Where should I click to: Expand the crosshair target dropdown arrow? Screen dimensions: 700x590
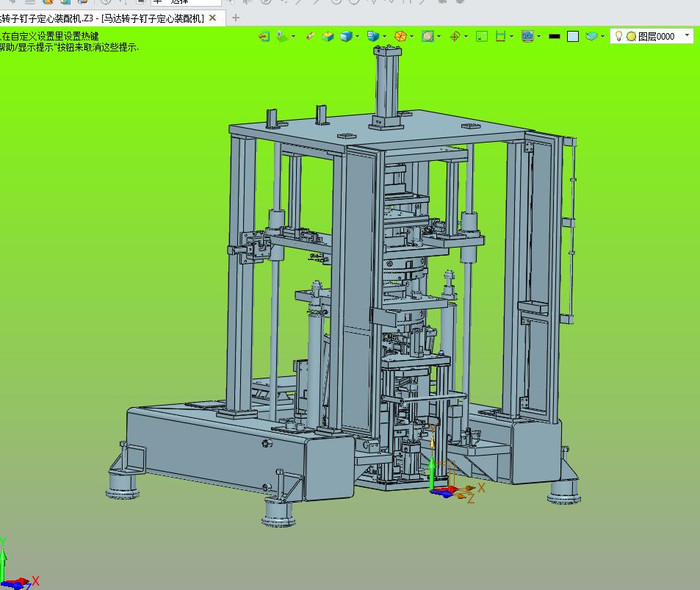point(466,37)
